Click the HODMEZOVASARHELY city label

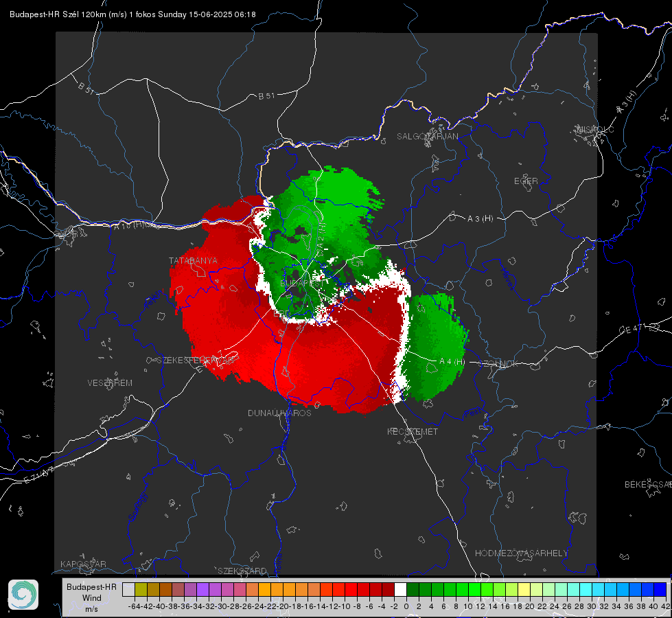521,553
